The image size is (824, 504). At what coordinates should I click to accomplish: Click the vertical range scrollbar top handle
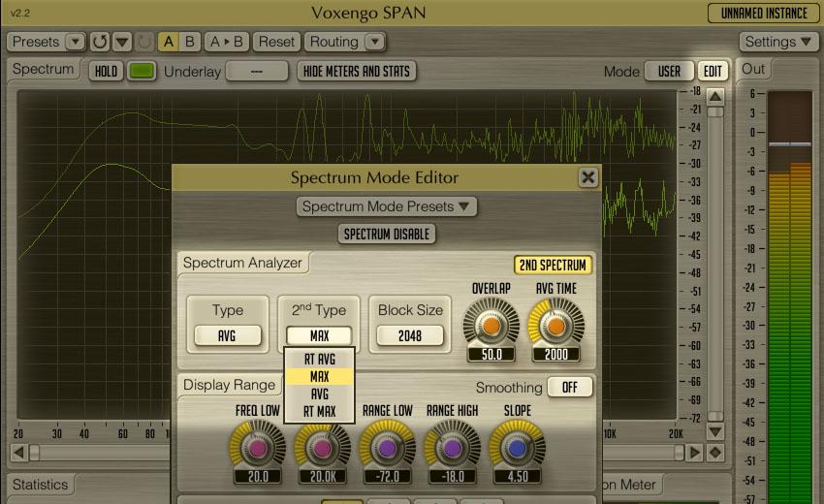(x=715, y=111)
